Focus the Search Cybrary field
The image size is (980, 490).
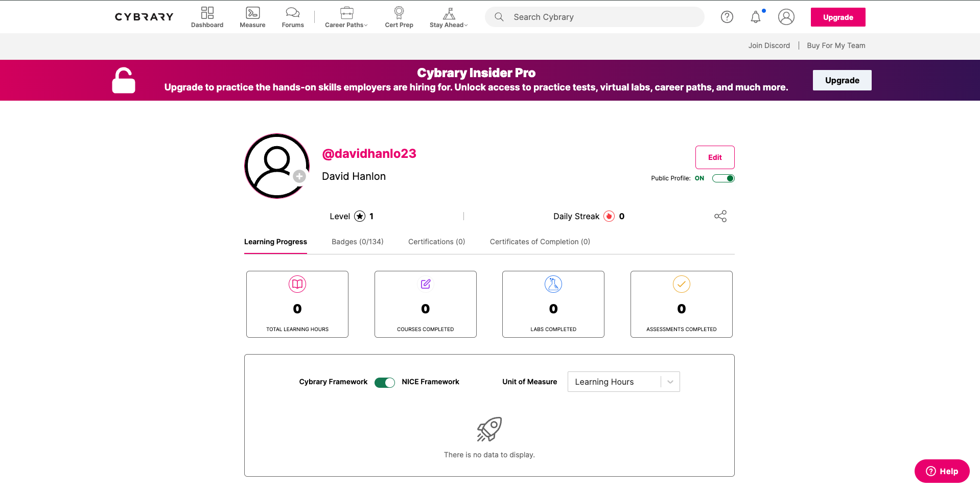pyautogui.click(x=595, y=17)
